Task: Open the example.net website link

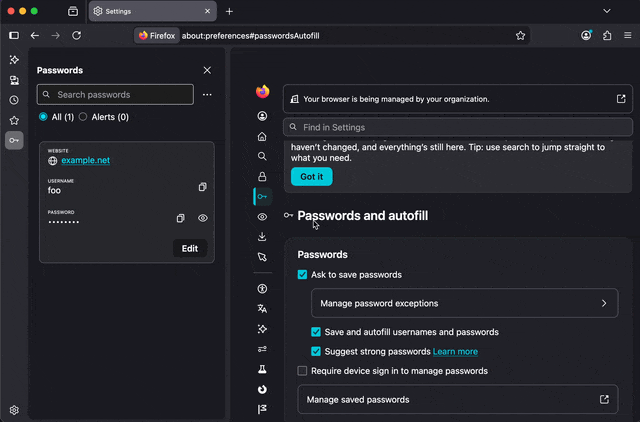Action: (85, 160)
